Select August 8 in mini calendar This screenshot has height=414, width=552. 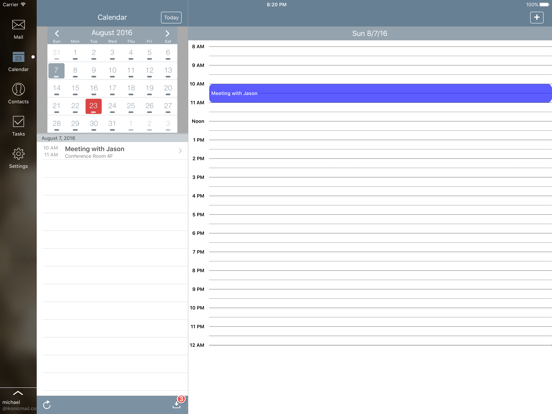(x=75, y=70)
